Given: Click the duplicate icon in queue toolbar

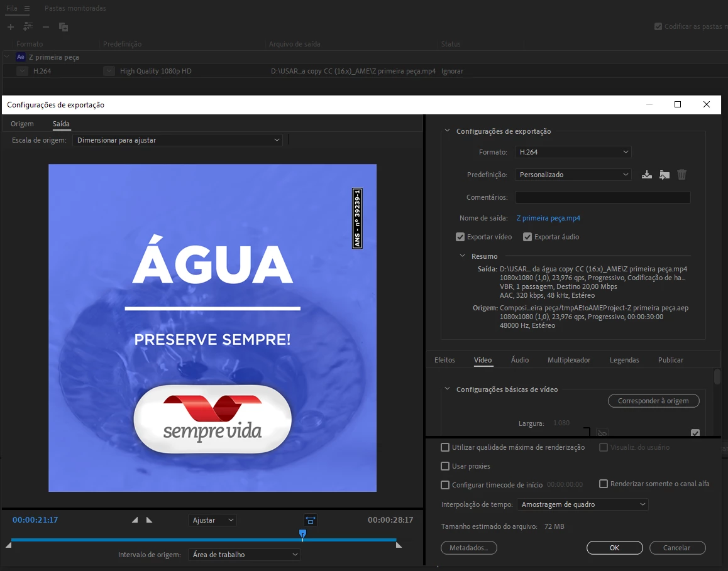Looking at the screenshot, I should click(x=63, y=28).
